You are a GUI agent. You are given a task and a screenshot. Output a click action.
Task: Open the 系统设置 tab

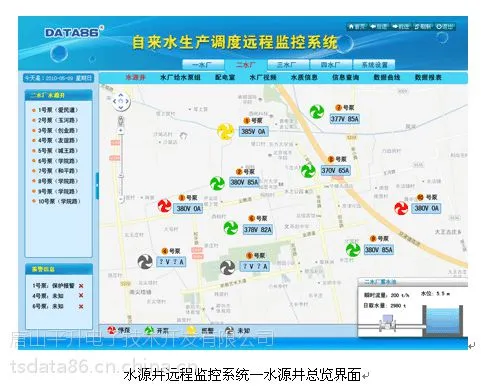[374, 65]
